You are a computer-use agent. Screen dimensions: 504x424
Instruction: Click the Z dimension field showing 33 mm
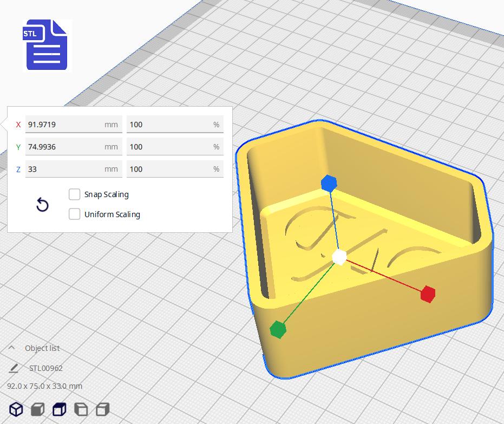[65, 169]
